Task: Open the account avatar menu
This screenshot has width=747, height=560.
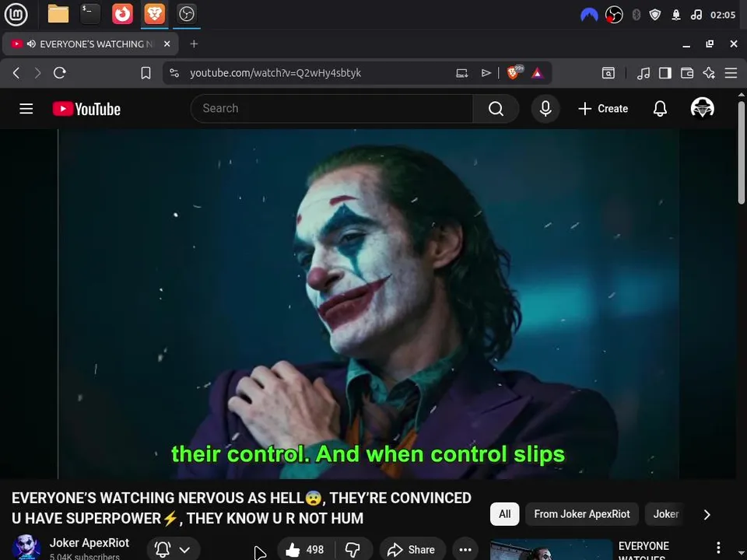Action: click(x=702, y=108)
